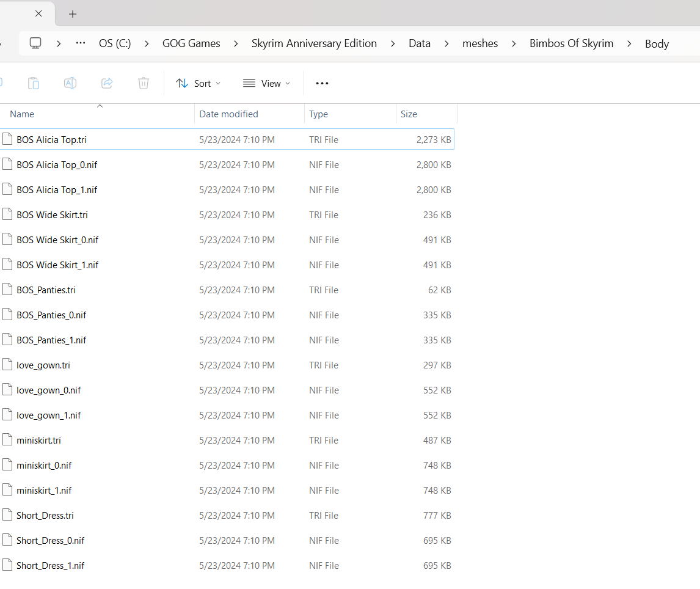This screenshot has width=700, height=589.
Task: Select file BOS Wide Skirt.tri
Action: (x=227, y=214)
